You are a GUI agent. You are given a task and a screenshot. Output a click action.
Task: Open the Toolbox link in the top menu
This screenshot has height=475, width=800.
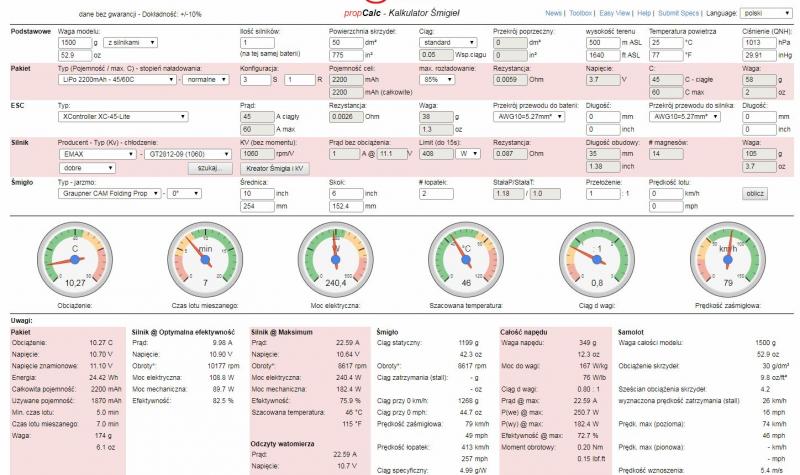pos(581,13)
